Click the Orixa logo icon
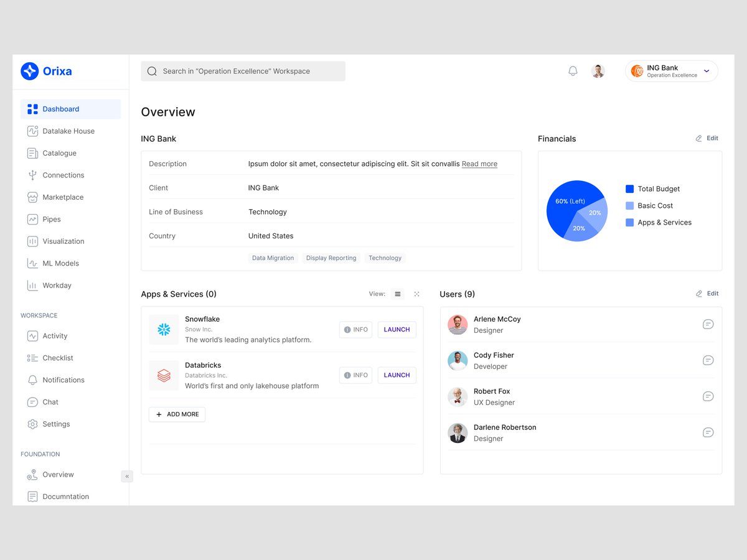 click(x=30, y=71)
